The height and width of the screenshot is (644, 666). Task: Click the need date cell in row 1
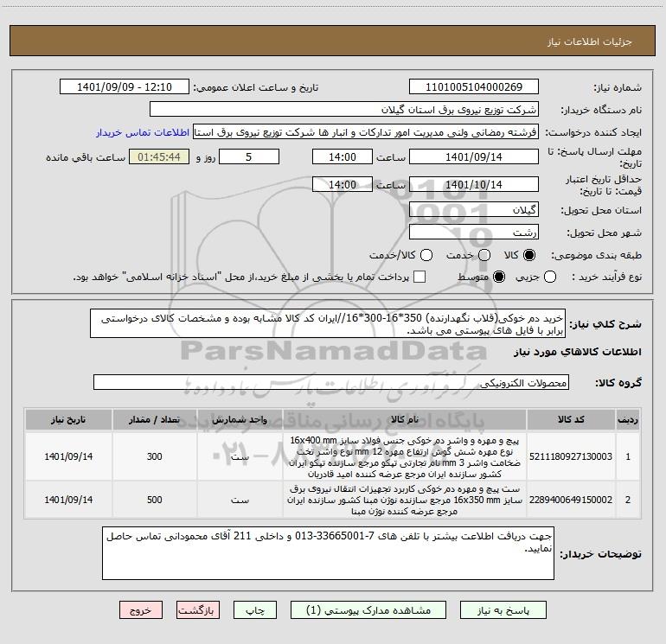(x=68, y=456)
